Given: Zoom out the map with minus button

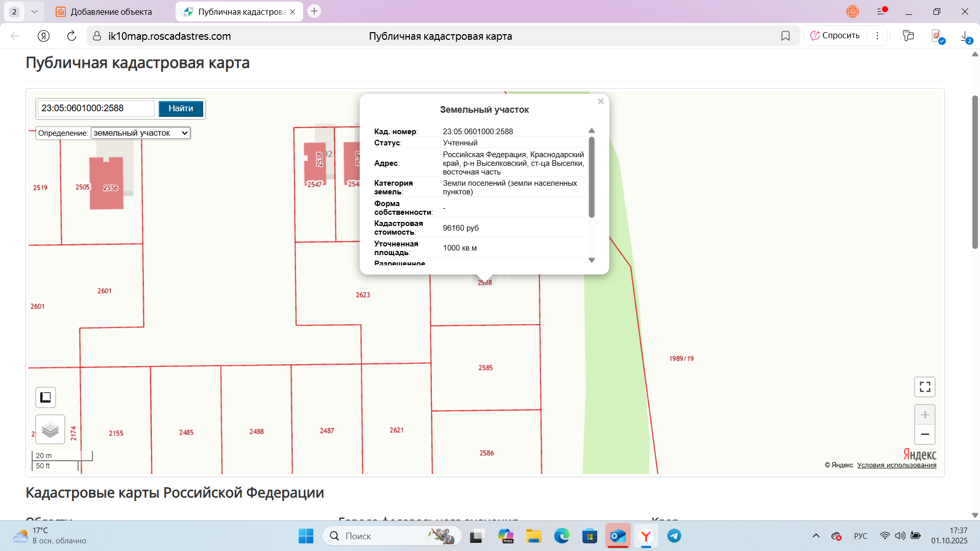Looking at the screenshot, I should tap(924, 434).
